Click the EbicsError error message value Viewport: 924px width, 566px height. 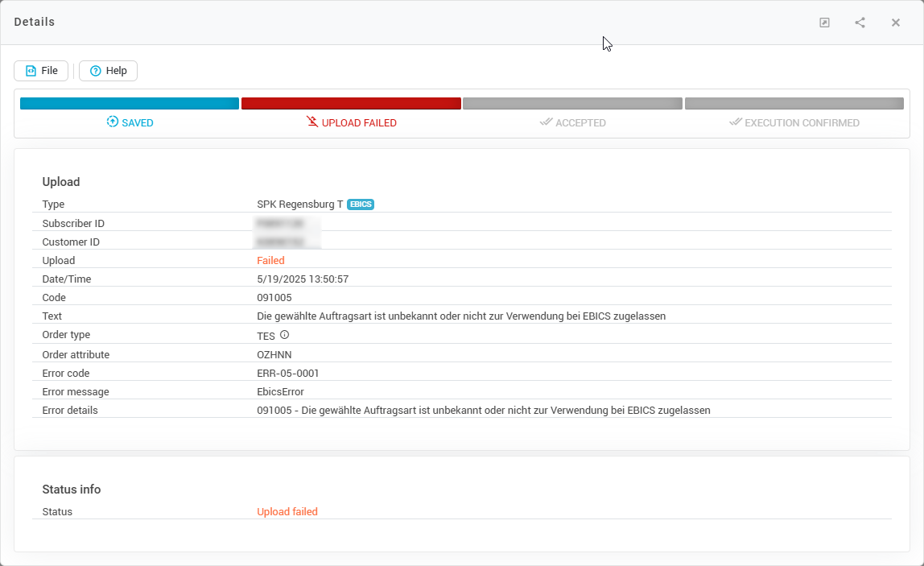[x=280, y=392]
